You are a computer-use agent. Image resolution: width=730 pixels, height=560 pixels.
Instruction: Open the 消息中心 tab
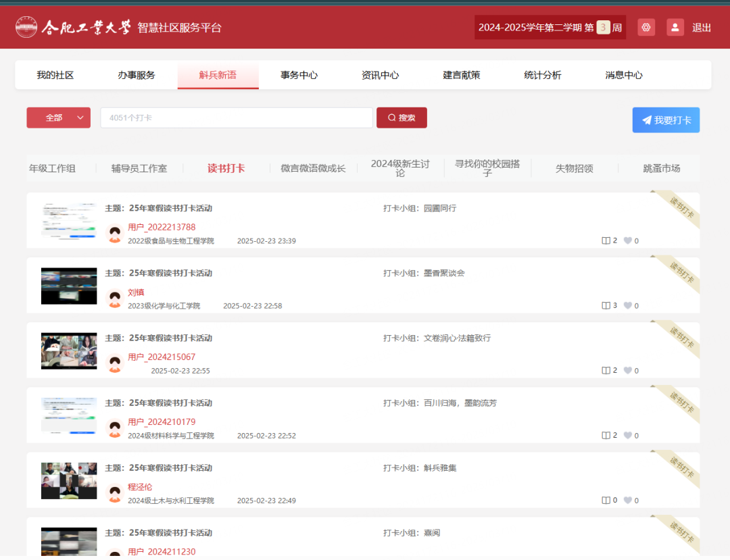624,75
